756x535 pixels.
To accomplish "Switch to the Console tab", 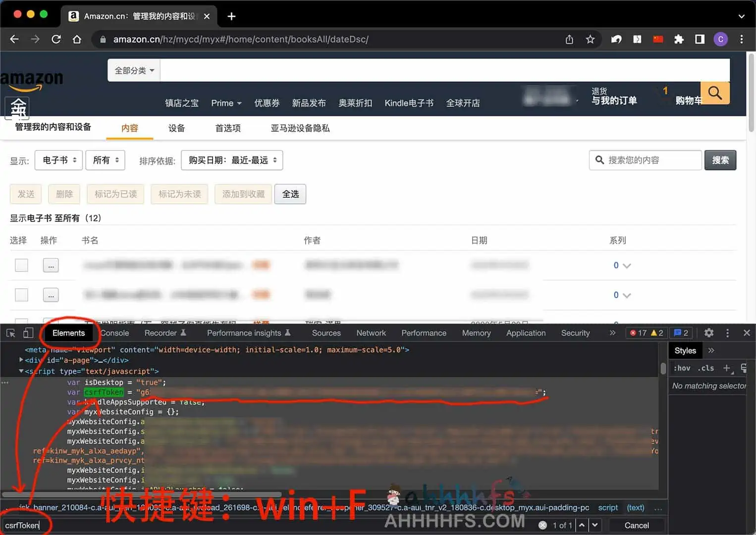I will (114, 333).
